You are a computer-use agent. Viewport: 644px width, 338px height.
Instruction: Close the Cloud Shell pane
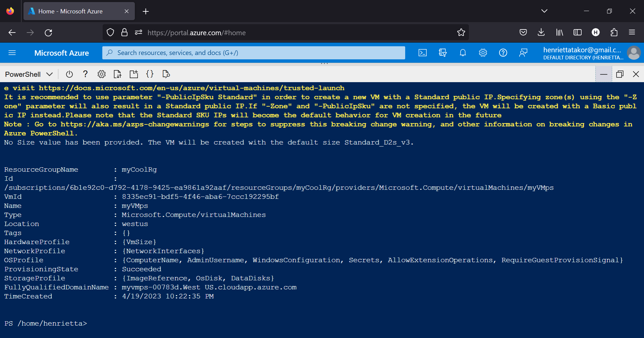pos(636,74)
